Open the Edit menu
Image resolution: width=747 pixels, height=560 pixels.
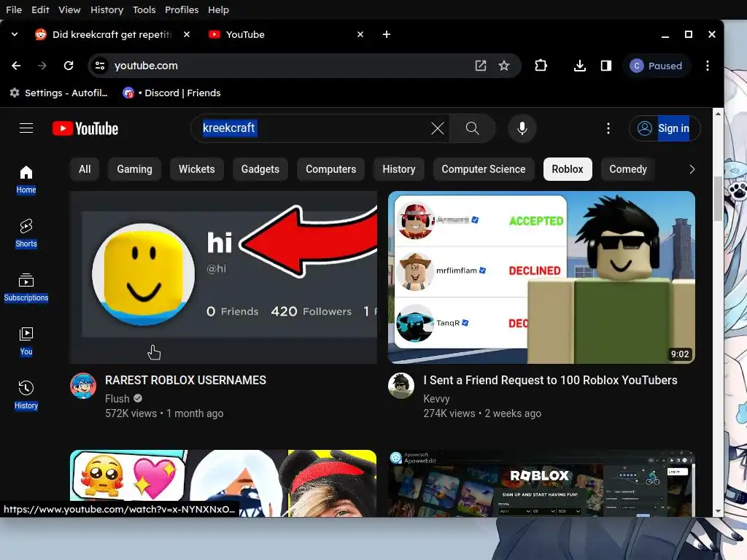point(41,9)
